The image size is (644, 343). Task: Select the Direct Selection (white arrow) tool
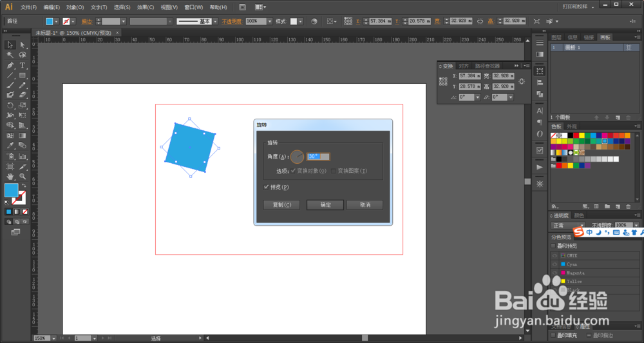click(x=23, y=45)
